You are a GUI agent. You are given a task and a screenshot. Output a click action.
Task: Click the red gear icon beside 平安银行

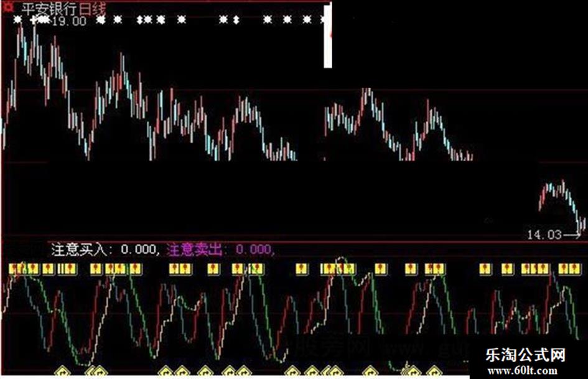(x=8, y=7)
